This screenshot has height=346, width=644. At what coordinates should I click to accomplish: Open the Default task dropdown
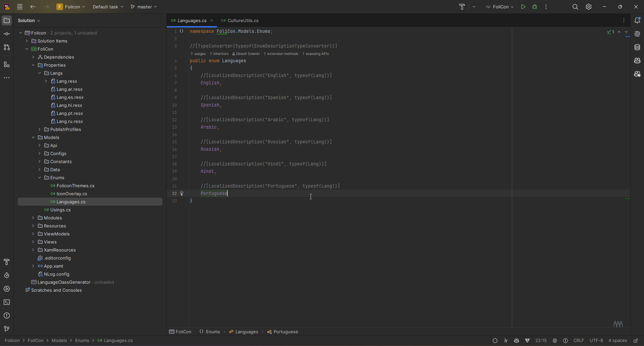pos(108,7)
